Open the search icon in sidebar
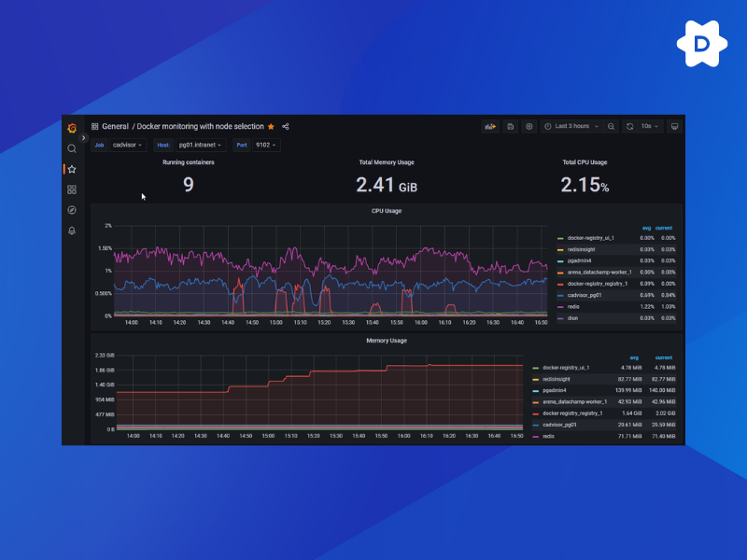This screenshot has width=747, height=560. 72,148
